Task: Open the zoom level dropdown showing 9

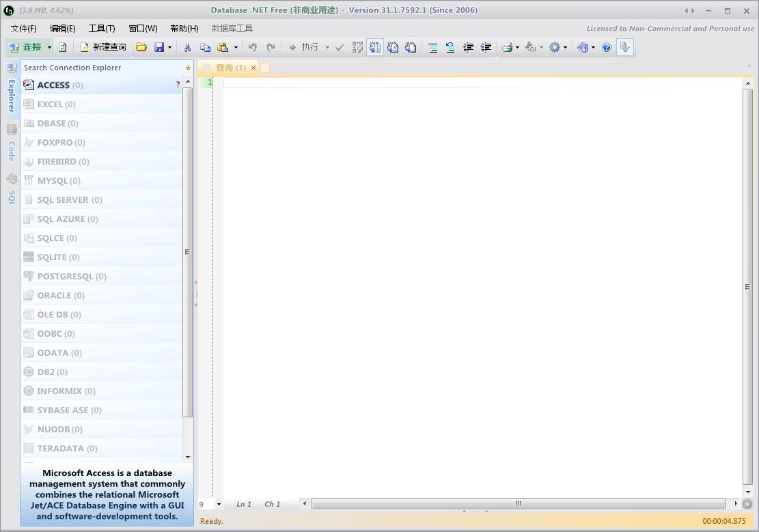Action: pyautogui.click(x=219, y=505)
